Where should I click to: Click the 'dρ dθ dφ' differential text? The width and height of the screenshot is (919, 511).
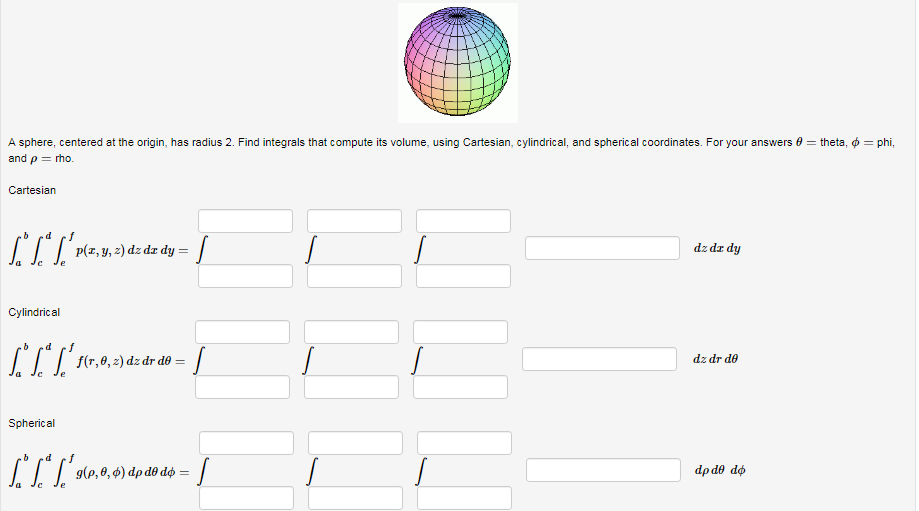click(x=720, y=470)
